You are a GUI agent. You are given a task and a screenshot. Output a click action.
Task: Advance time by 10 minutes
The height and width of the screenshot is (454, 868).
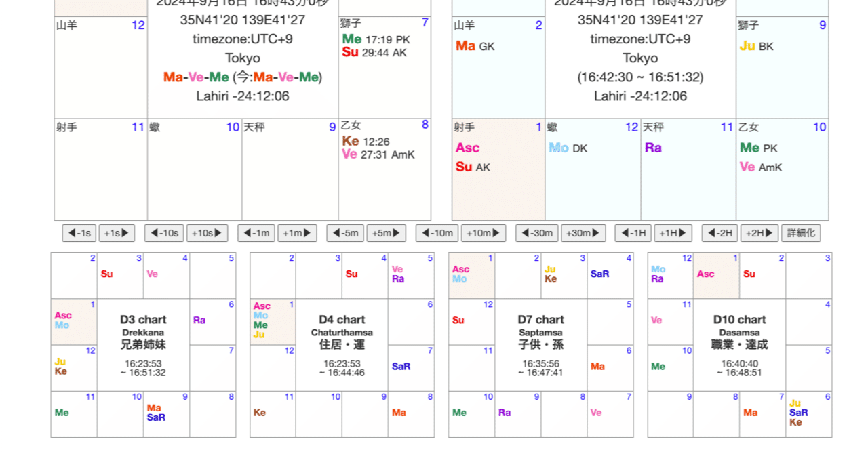[482, 232]
